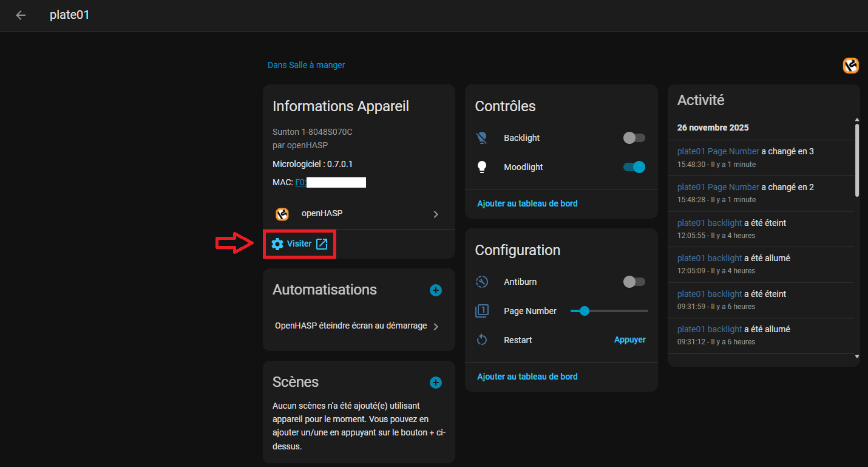Click the Moodlight bulb icon

482,167
